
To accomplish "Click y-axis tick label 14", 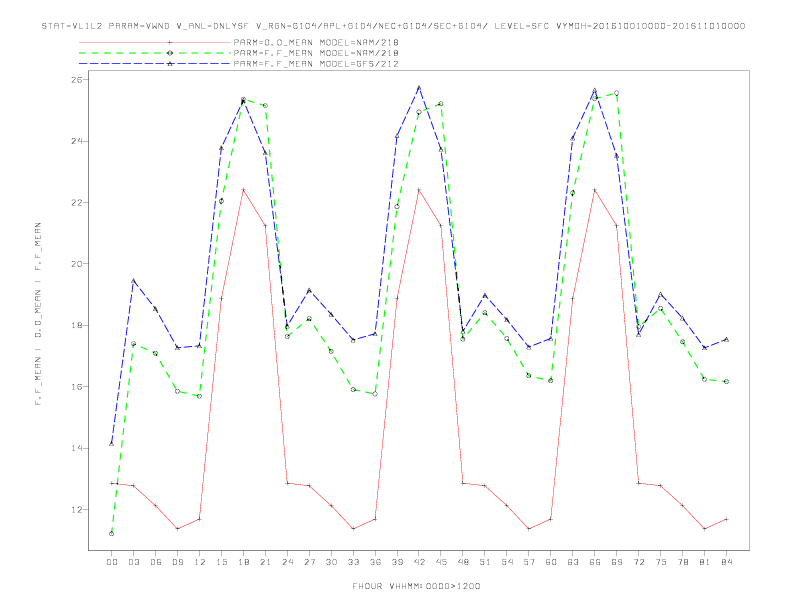I will tap(78, 448).
